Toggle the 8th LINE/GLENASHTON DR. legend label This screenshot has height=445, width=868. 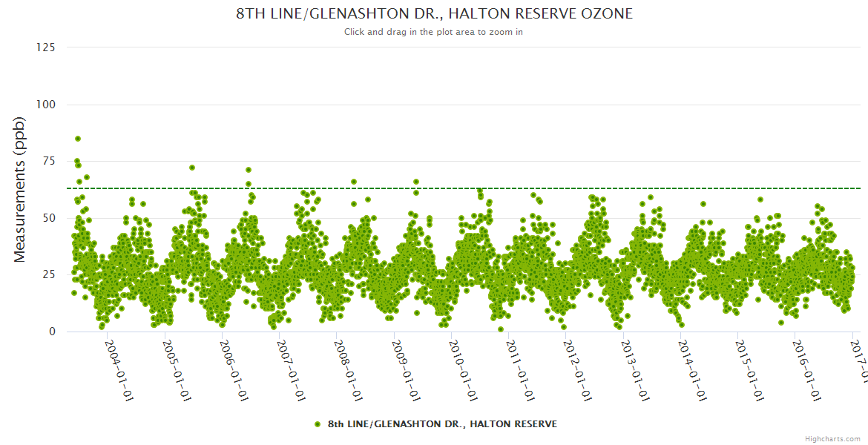[x=441, y=424]
